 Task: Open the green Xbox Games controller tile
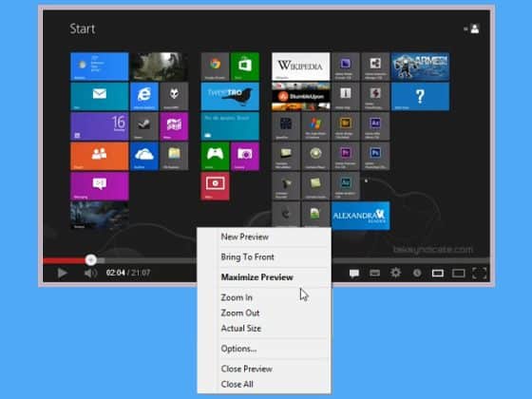(215, 156)
